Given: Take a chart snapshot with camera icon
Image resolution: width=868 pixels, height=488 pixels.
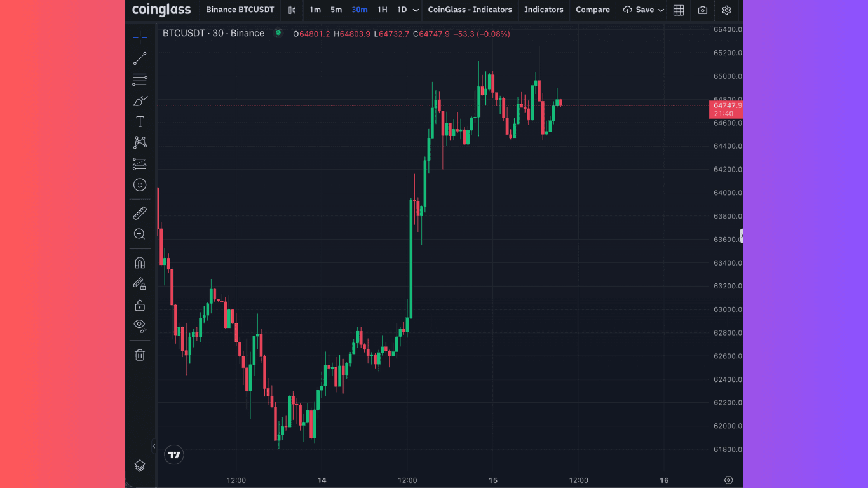Looking at the screenshot, I should [702, 10].
